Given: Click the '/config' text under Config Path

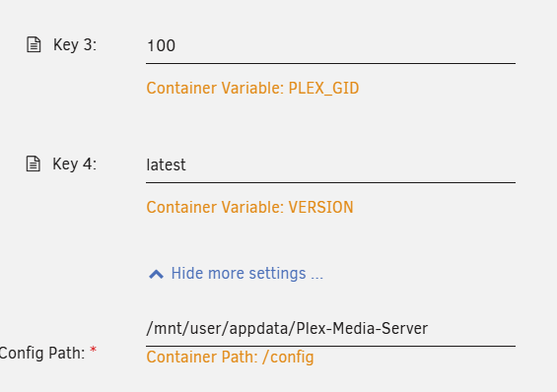Looking at the screenshot, I should pos(288,358).
